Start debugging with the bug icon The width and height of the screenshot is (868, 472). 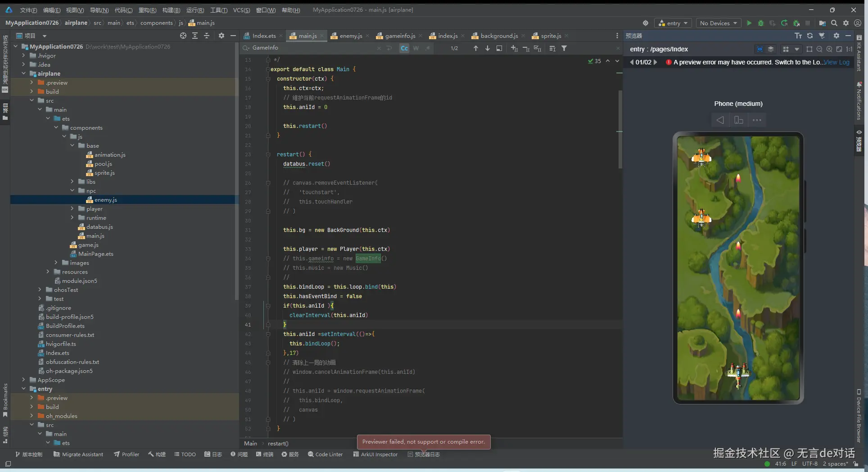pos(761,23)
